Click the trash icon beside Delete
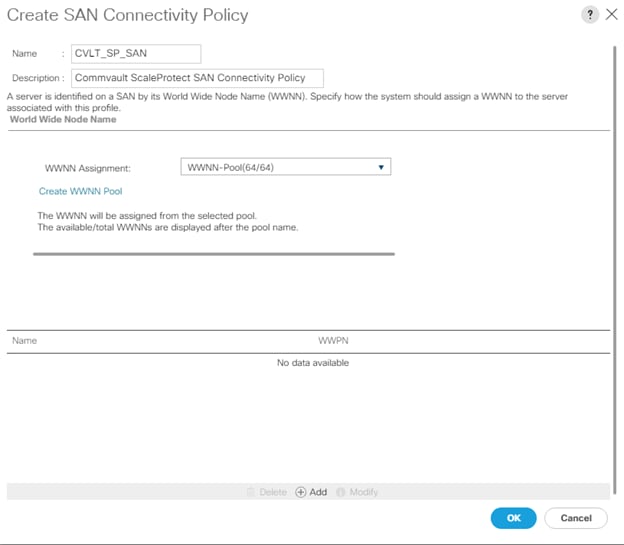 pyautogui.click(x=250, y=492)
